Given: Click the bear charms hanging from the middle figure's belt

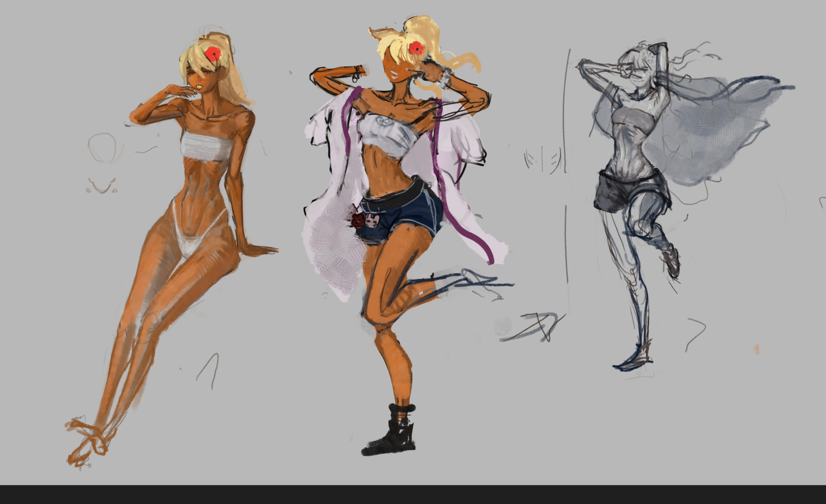Looking at the screenshot, I should coord(365,219).
